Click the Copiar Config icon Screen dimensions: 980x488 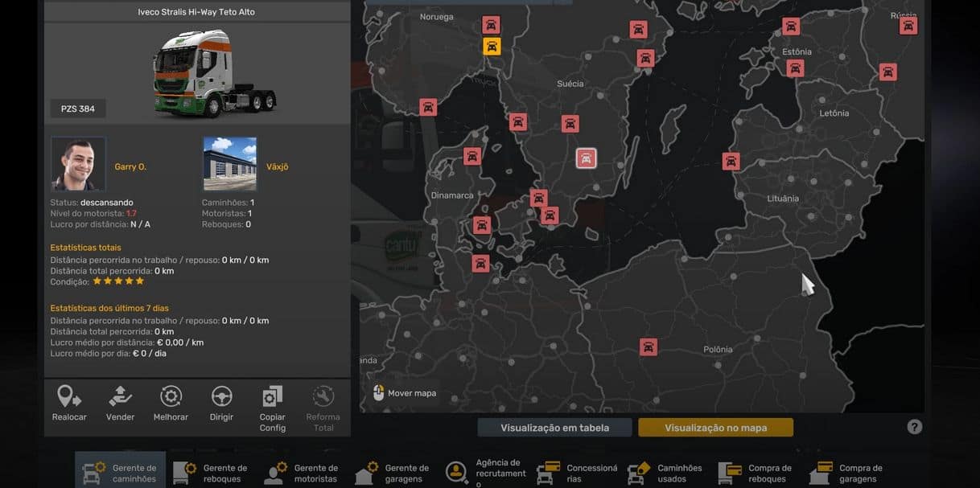tap(272, 396)
